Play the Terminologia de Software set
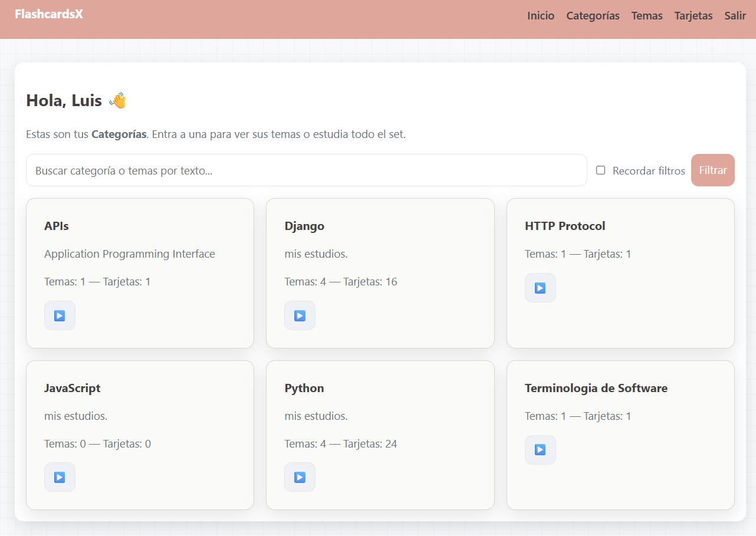This screenshot has height=536, width=756. [540, 450]
